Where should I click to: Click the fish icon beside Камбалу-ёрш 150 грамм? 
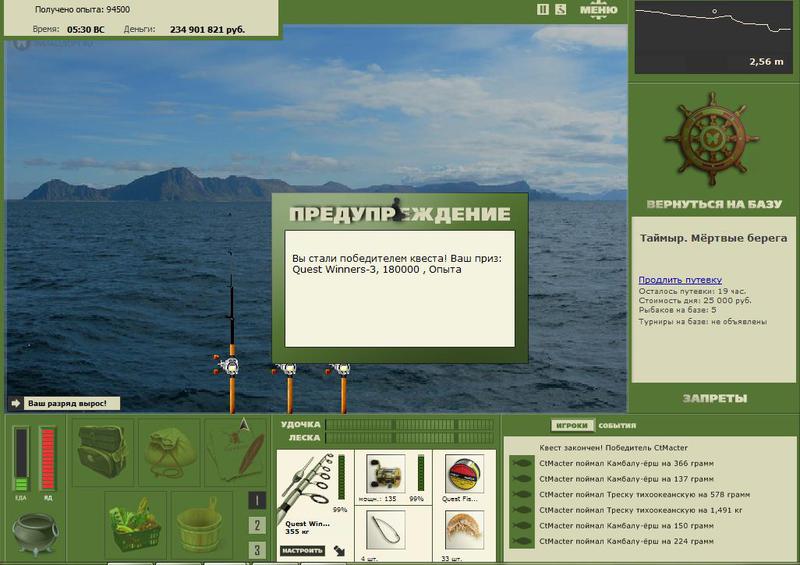tap(521, 526)
